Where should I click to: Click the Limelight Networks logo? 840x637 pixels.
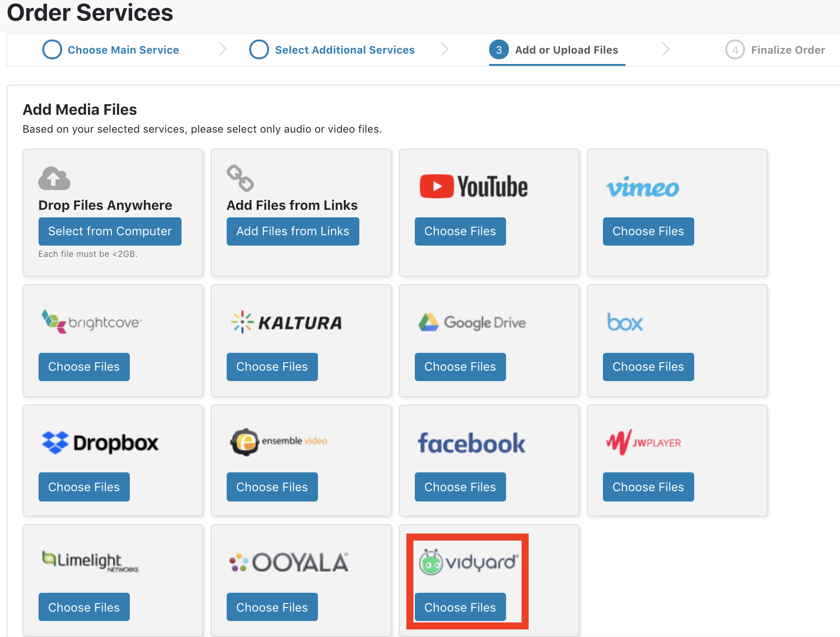click(90, 561)
